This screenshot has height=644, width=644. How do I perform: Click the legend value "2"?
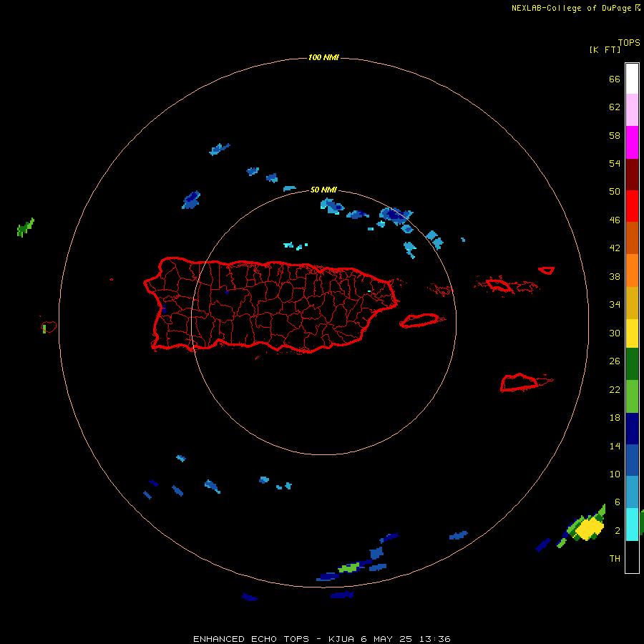pyautogui.click(x=617, y=531)
